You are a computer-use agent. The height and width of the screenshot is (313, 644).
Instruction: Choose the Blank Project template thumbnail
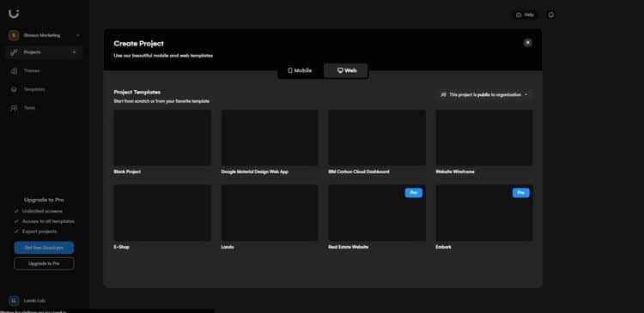162,138
